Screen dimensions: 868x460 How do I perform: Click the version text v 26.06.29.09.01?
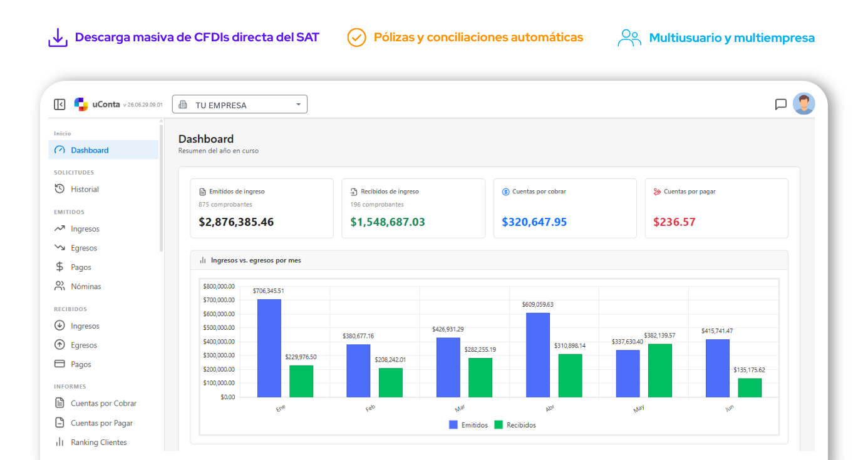(143, 105)
